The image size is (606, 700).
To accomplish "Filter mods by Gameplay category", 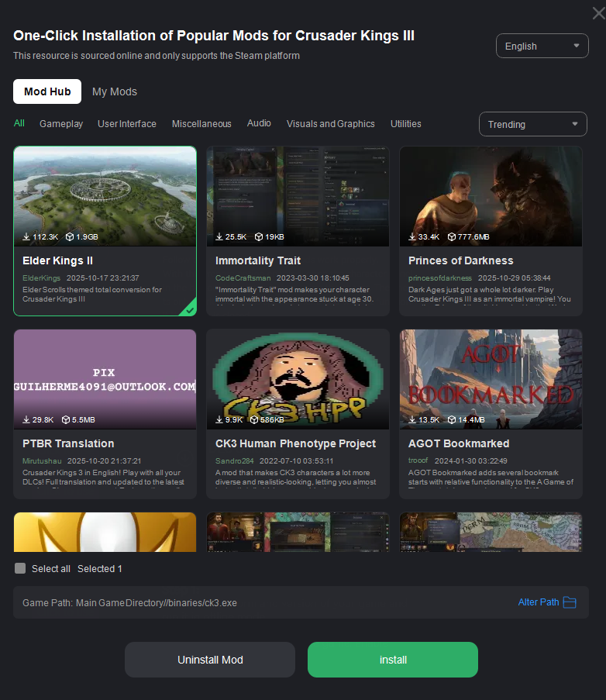I will [x=61, y=124].
